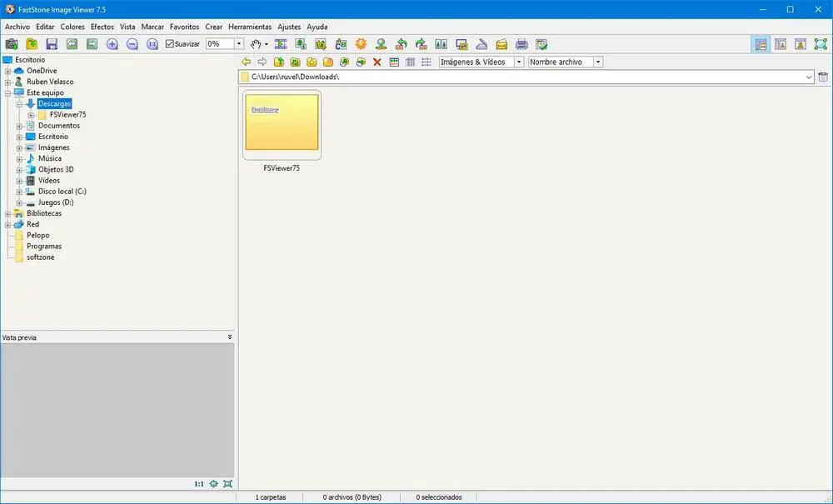The height and width of the screenshot is (504, 833).
Task: Open the resize/resample image tool
Action: click(x=301, y=44)
